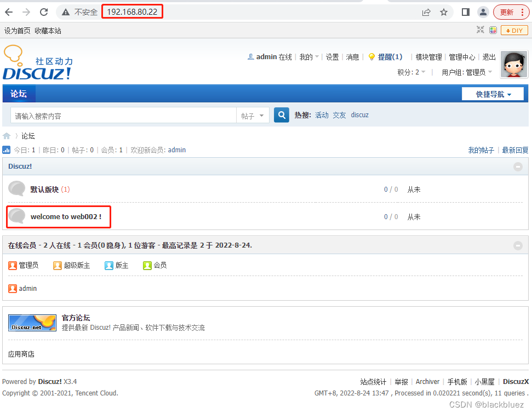Open 手机版 footer link
This screenshot has height=413, width=532.
(x=457, y=382)
